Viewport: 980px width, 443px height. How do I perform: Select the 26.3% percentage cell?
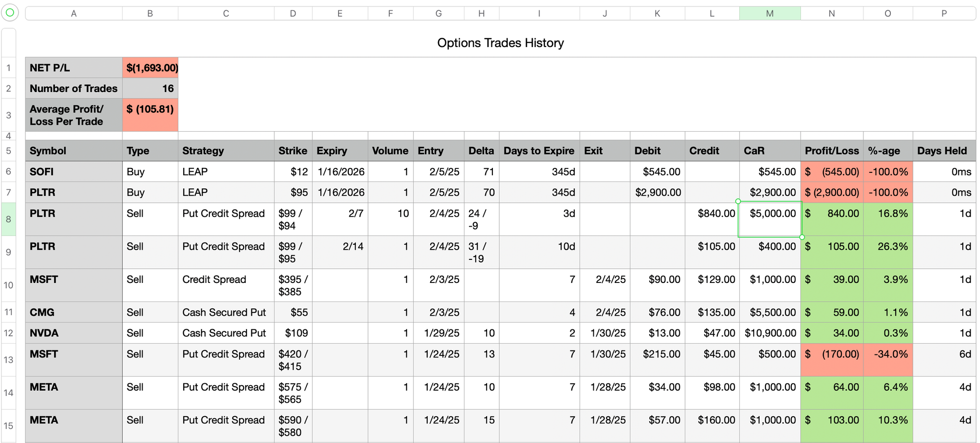(x=888, y=252)
